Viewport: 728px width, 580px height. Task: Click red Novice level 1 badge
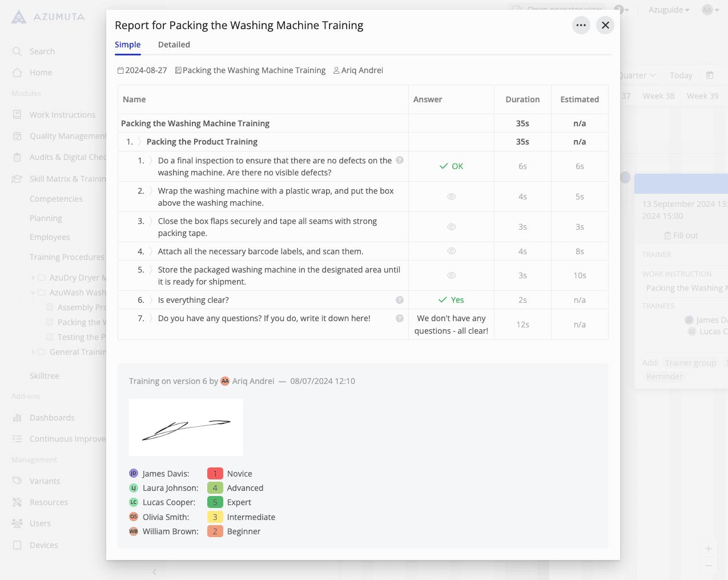tap(215, 474)
